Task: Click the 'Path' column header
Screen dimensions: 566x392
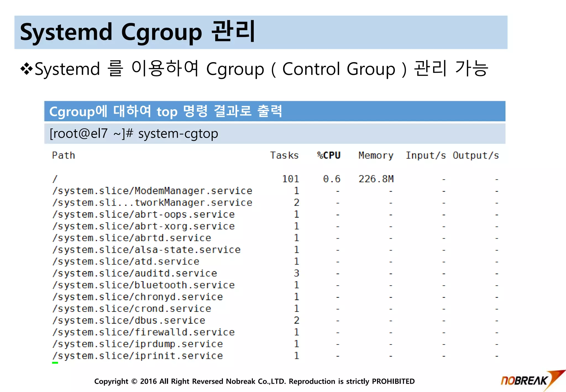Action: pyautogui.click(x=64, y=155)
